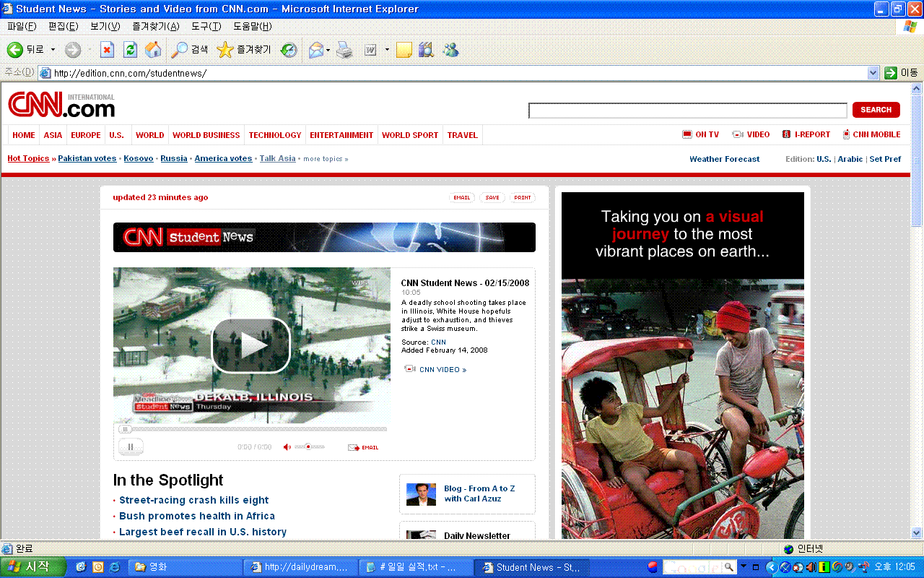924x578 pixels.
Task: Open the VIDEO link in header
Action: [751, 134]
